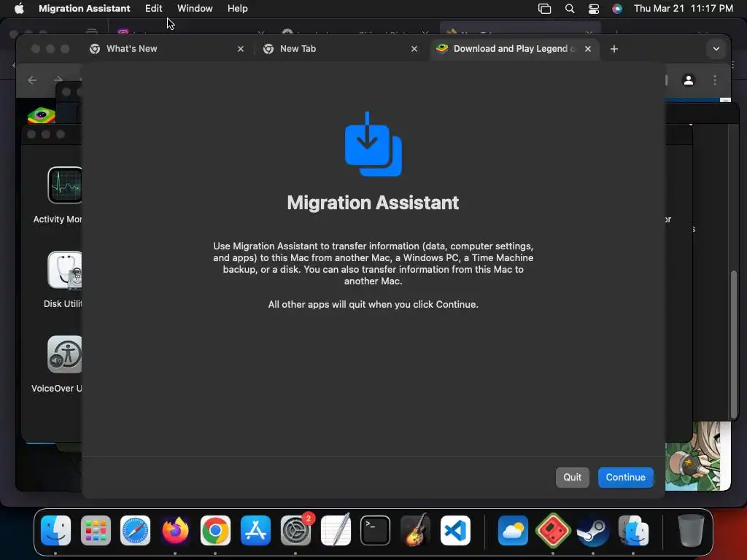Open the Help menu
The height and width of the screenshot is (560, 747).
tap(237, 8)
